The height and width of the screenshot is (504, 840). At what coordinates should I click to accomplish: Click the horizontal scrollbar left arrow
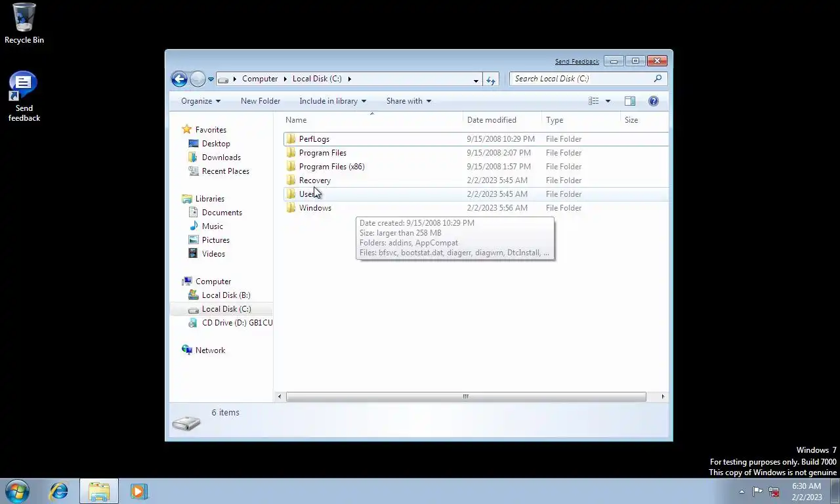[x=280, y=396]
